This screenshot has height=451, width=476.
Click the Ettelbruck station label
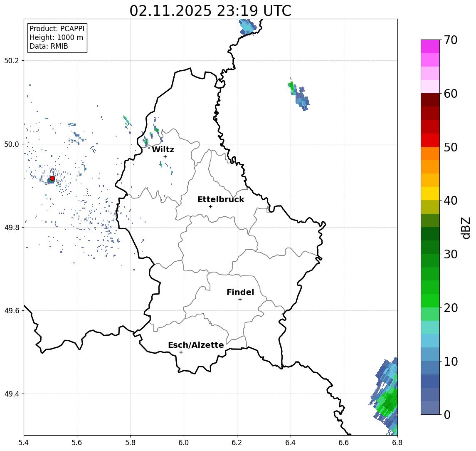(221, 199)
